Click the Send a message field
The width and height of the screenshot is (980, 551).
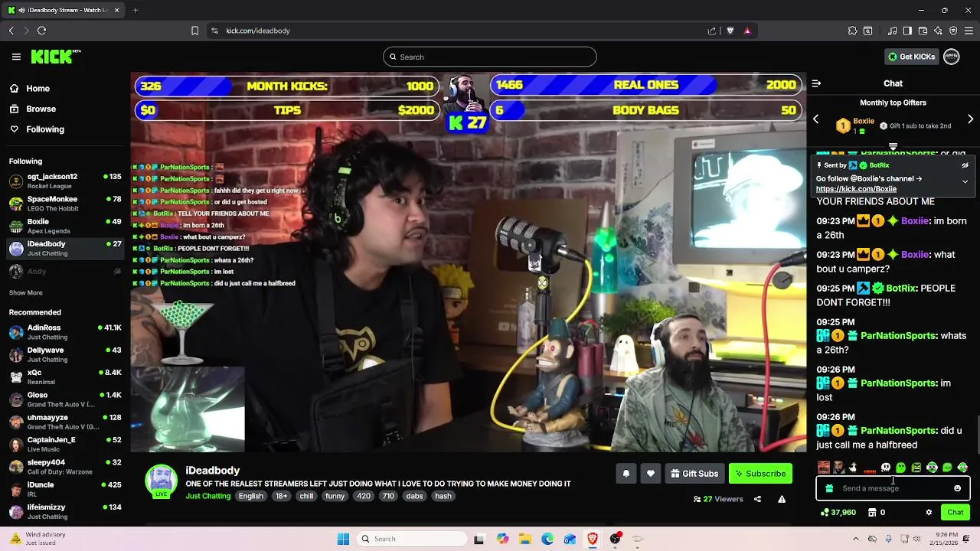click(x=893, y=488)
